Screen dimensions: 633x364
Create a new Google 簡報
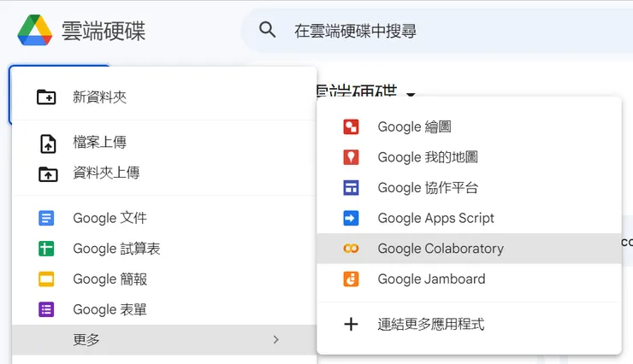pos(164,279)
